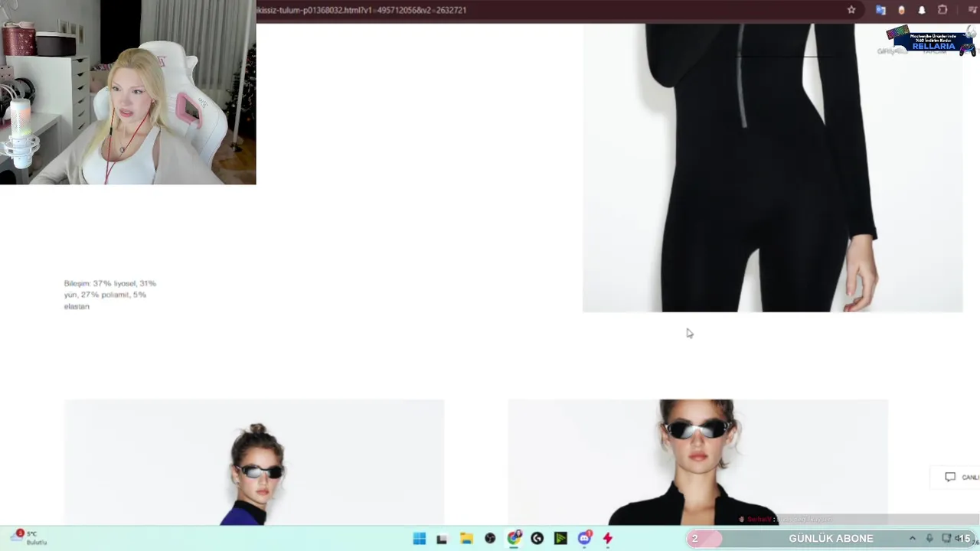This screenshot has width=980, height=551.
Task: Open Discord from the taskbar
Action: tap(584, 539)
